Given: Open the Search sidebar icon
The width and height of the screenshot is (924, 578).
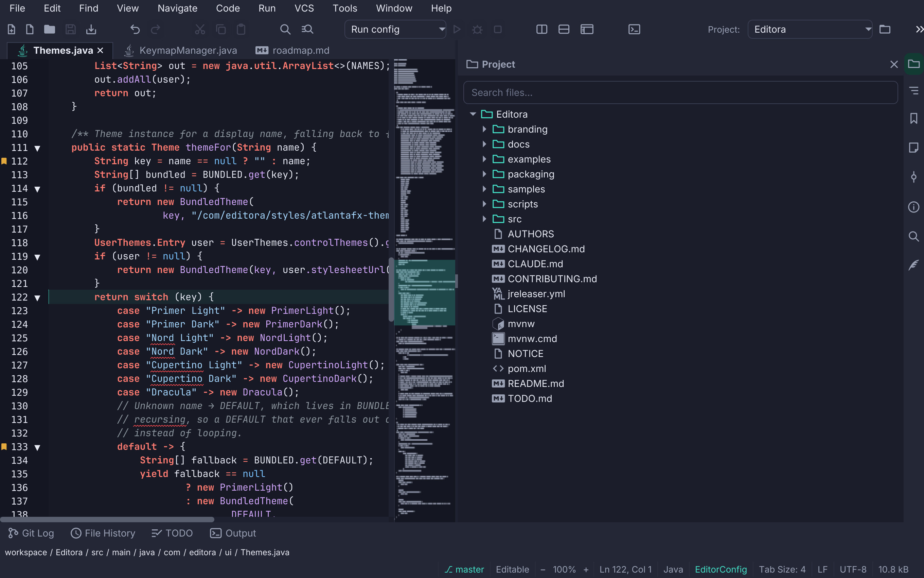Looking at the screenshot, I should (x=914, y=236).
